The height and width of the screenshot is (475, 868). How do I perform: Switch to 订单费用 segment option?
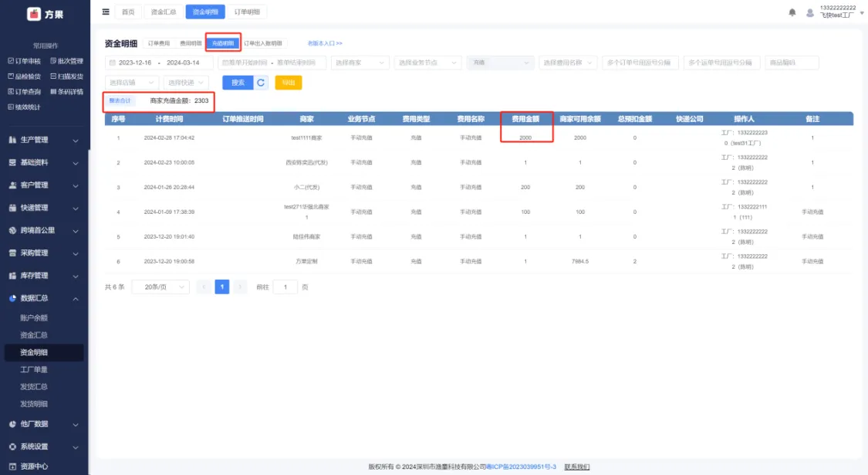click(x=159, y=44)
